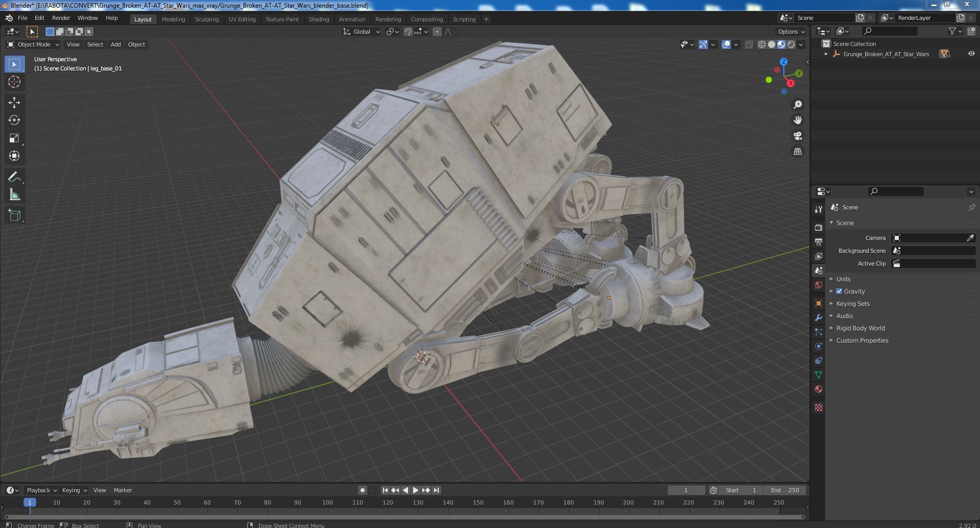Open the Material properties tab
This screenshot has width=980, height=528.
pos(819,389)
